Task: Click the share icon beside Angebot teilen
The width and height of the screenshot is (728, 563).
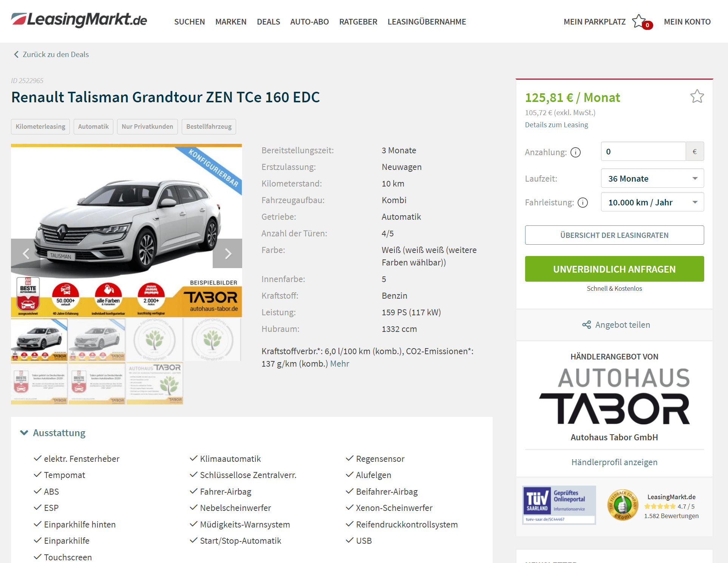Action: tap(586, 325)
